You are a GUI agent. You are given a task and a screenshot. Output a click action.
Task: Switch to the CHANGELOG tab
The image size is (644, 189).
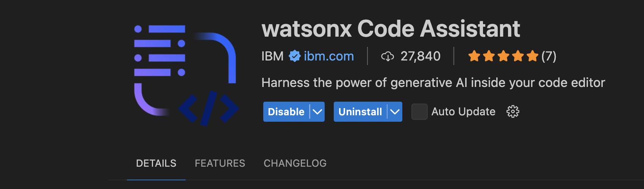click(295, 163)
